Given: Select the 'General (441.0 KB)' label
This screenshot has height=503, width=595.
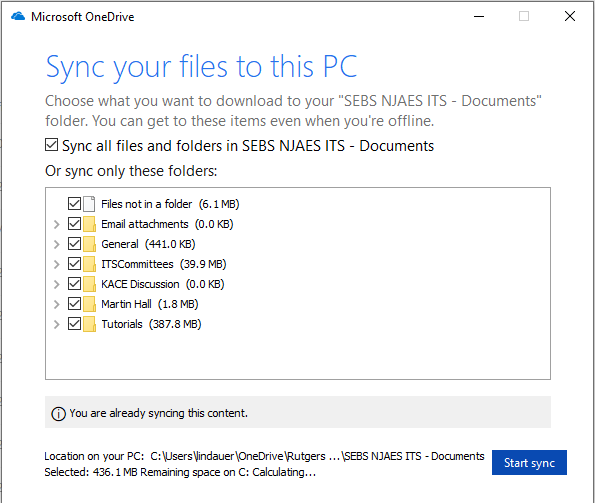Looking at the screenshot, I should pyautogui.click(x=148, y=244).
